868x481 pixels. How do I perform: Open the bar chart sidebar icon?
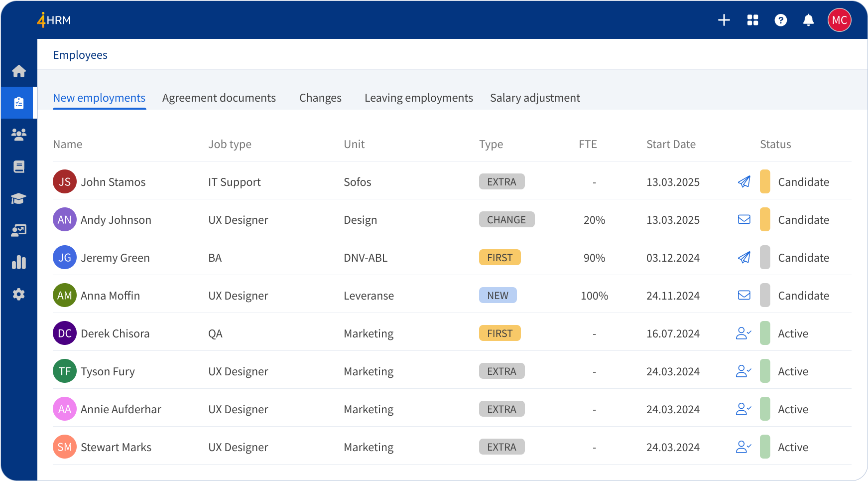coord(19,262)
